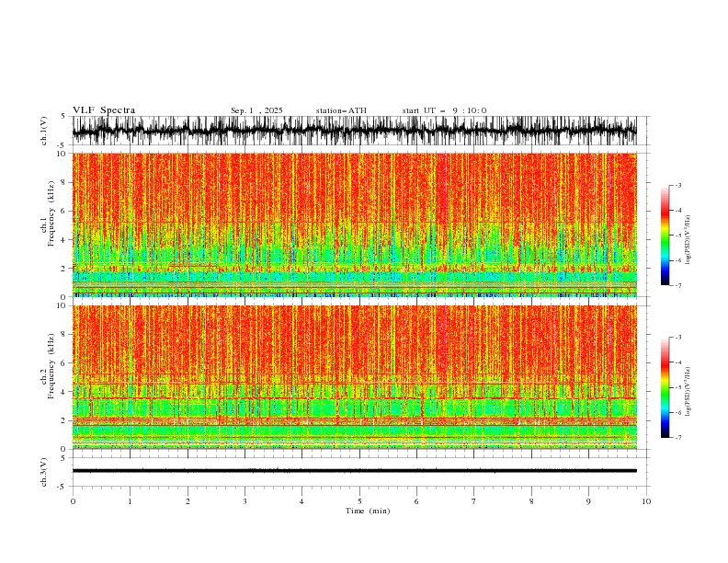Click the ch.1 color bar label log(PSD)(V²/Hz)
The image size is (728, 563).
pos(688,240)
